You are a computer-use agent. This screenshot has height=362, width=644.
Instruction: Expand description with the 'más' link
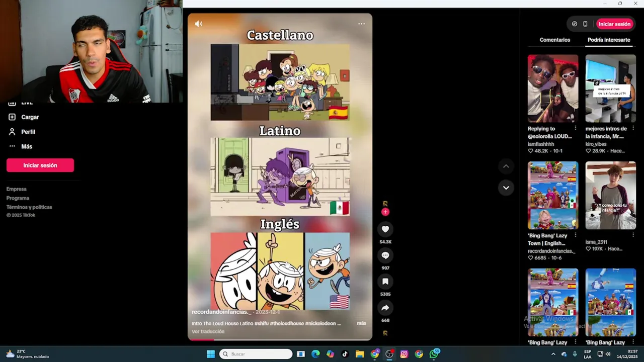click(x=361, y=323)
